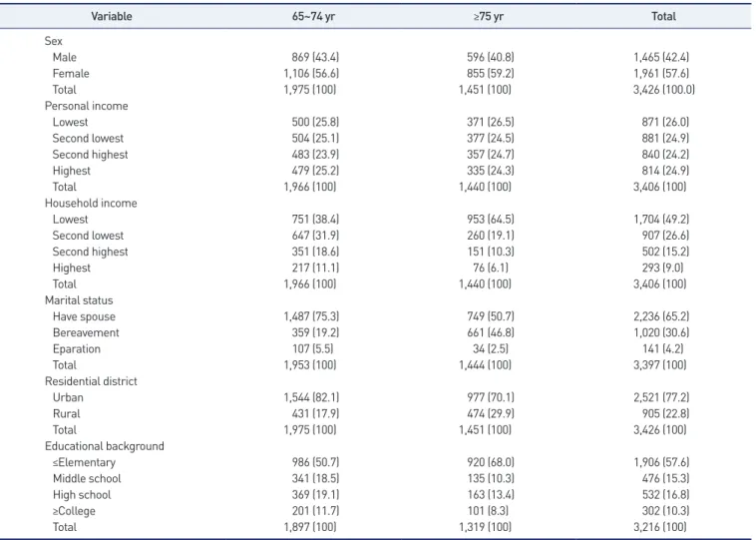Click the cell '371 (26.5)'
This screenshot has width=756, height=540.
(491, 122)
